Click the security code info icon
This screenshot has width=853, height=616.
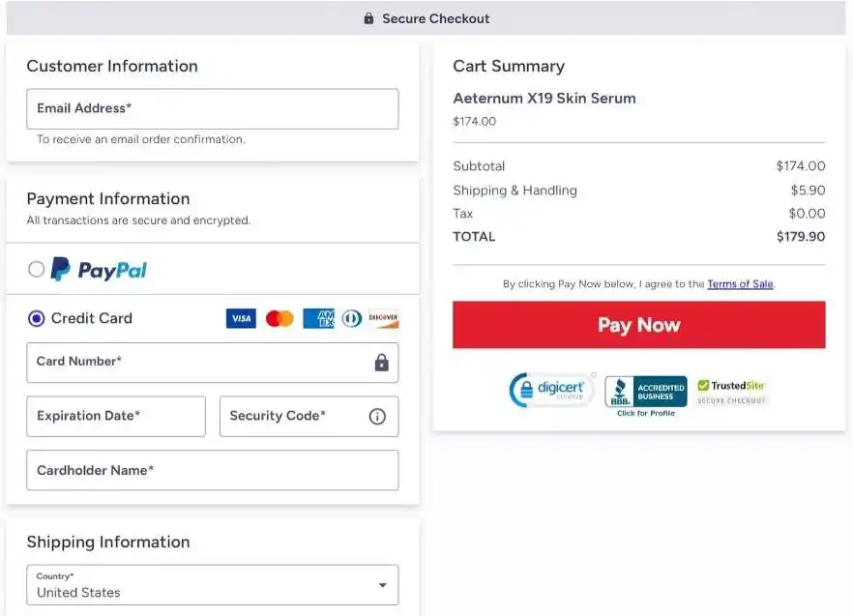click(377, 416)
